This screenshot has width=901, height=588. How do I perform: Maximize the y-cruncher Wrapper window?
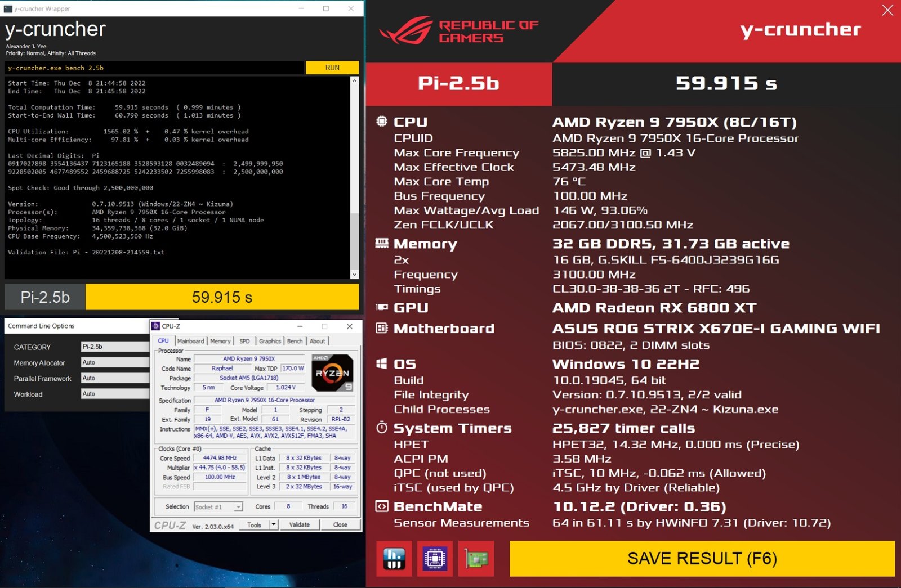(x=326, y=8)
